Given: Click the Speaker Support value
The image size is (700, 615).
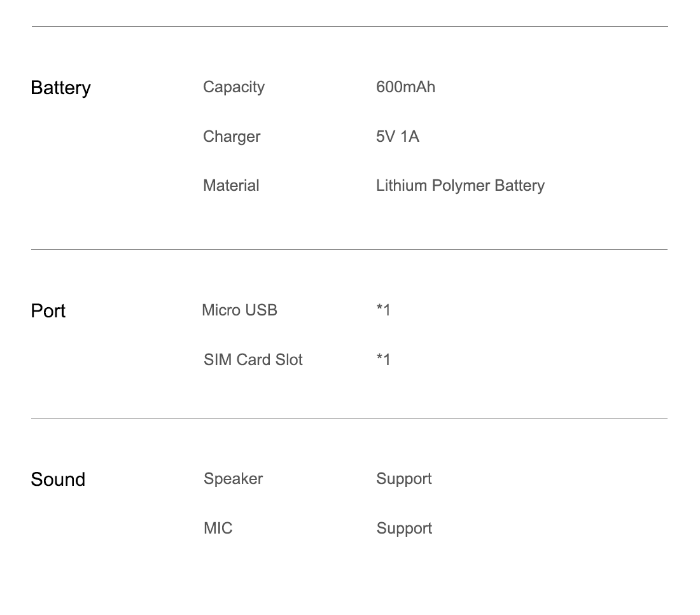Looking at the screenshot, I should [x=404, y=479].
